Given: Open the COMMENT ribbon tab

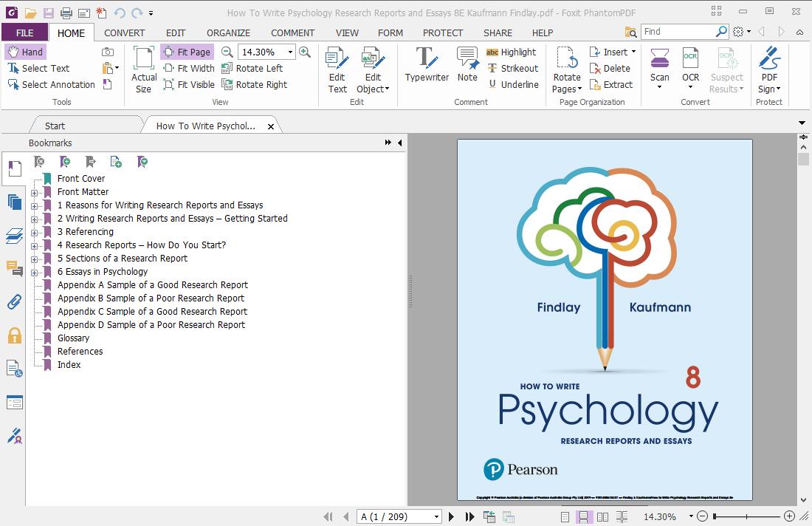Looking at the screenshot, I should (292, 33).
